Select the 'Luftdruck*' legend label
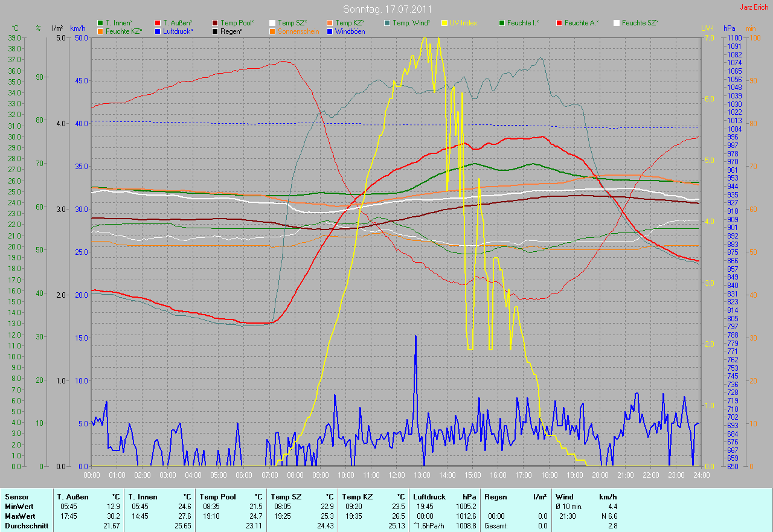The width and height of the screenshot is (773, 532). tap(178, 31)
